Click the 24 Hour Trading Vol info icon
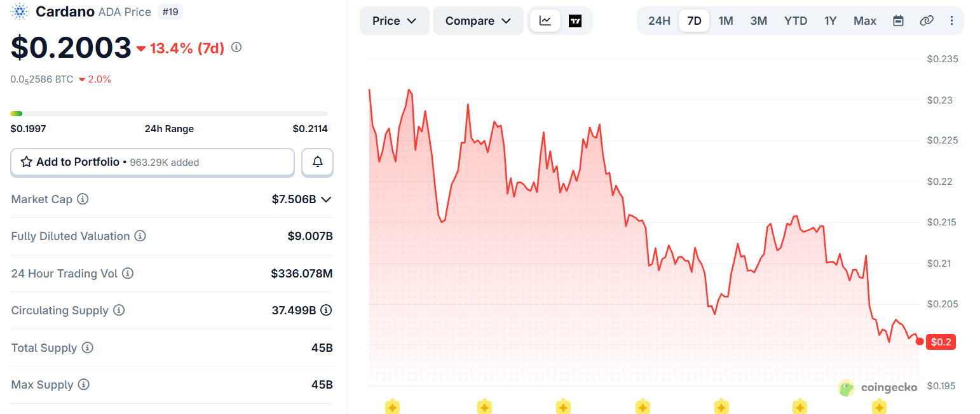The width and height of the screenshot is (980, 414). (128, 274)
